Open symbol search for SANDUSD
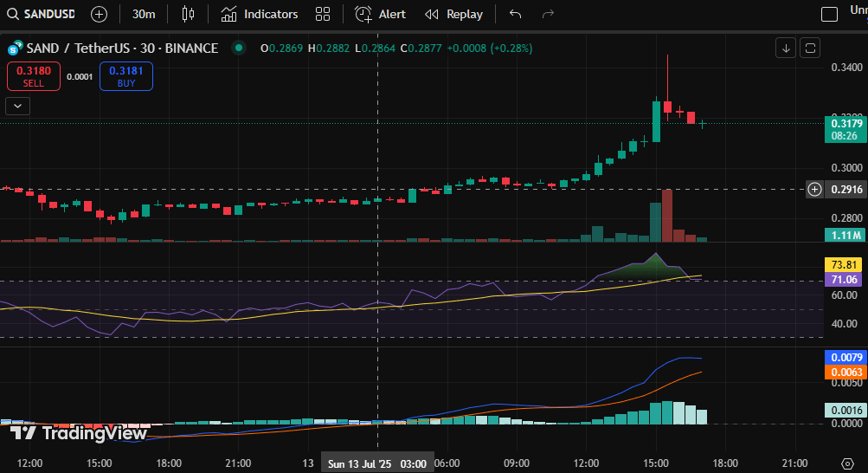The height and width of the screenshot is (473, 868). click(41, 14)
